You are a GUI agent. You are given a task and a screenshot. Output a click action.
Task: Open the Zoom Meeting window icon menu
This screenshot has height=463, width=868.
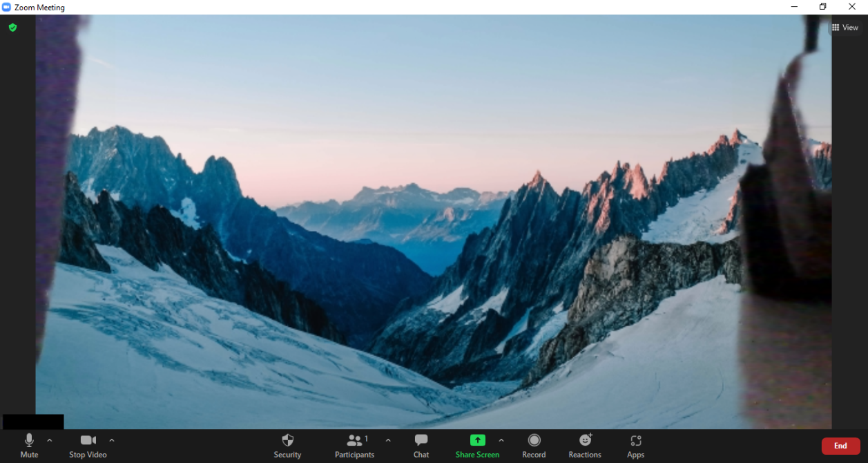pos(6,7)
